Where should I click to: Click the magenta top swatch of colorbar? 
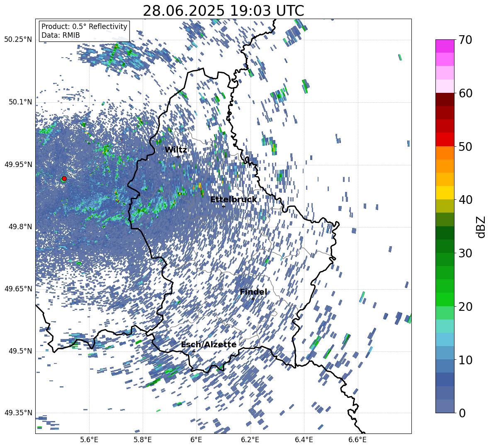tap(445, 46)
